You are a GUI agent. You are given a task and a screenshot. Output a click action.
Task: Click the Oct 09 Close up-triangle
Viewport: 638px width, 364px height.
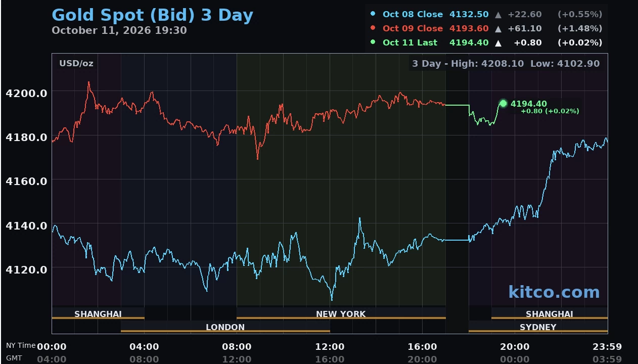click(x=498, y=29)
